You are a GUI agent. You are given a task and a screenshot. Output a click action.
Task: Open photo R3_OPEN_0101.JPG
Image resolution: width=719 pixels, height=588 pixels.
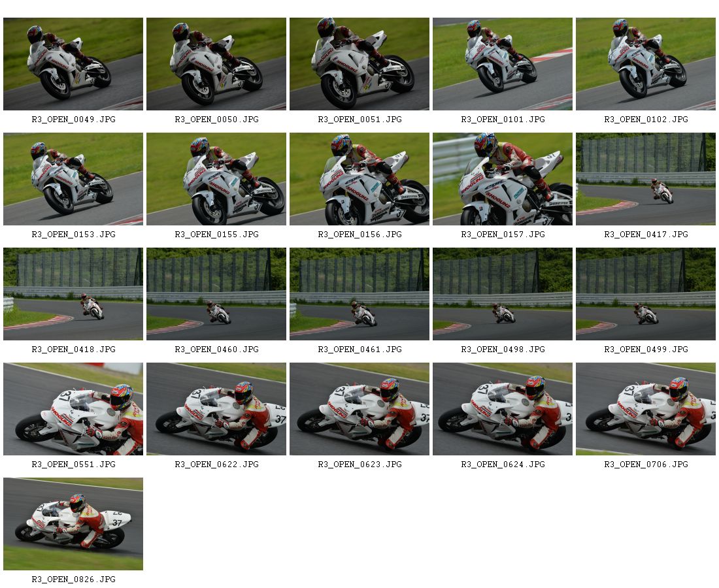pos(503,64)
